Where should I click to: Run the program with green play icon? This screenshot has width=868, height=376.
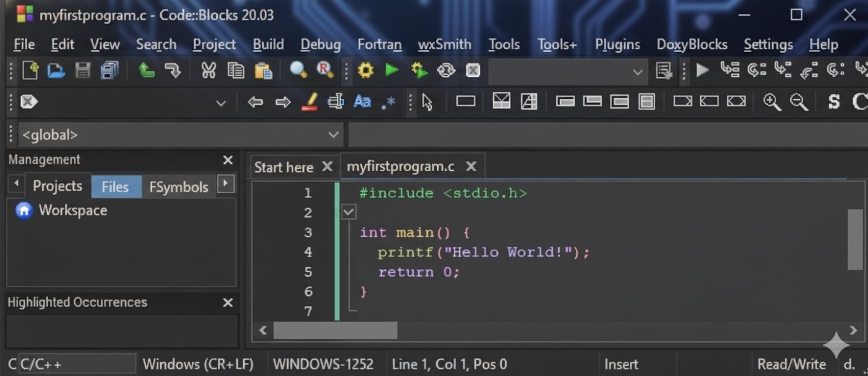(392, 70)
